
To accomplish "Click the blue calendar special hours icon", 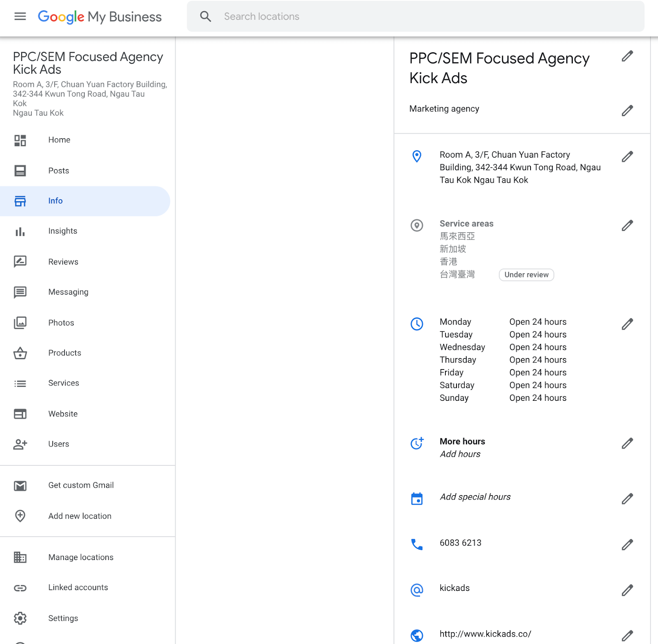I will click(x=417, y=499).
